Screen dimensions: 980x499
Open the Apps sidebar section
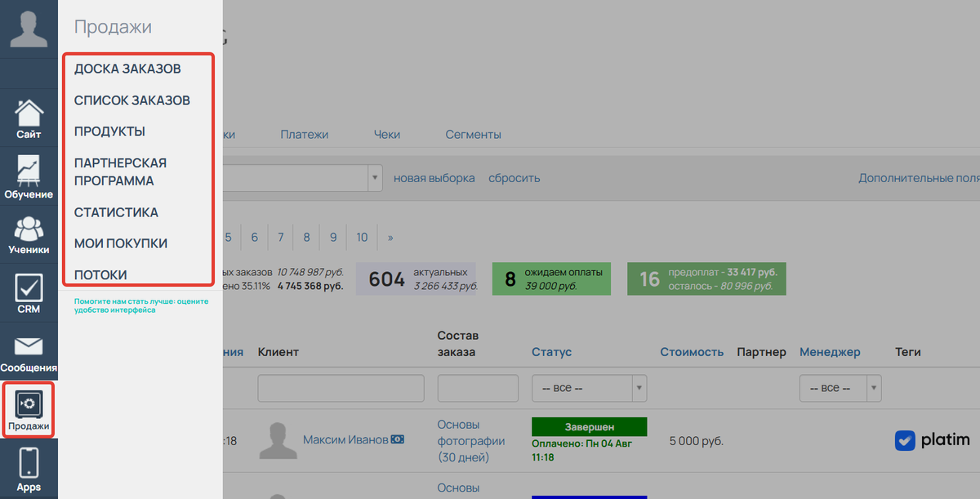click(x=29, y=470)
